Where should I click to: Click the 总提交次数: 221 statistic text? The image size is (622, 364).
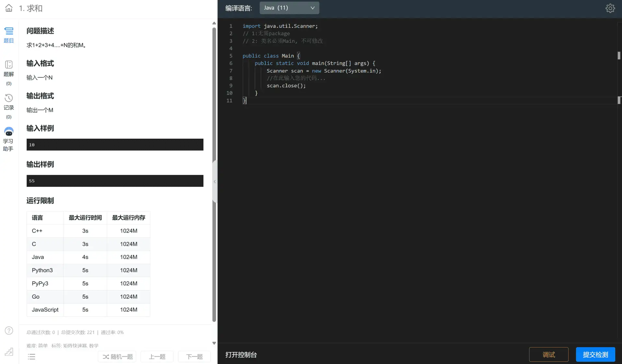point(78,332)
